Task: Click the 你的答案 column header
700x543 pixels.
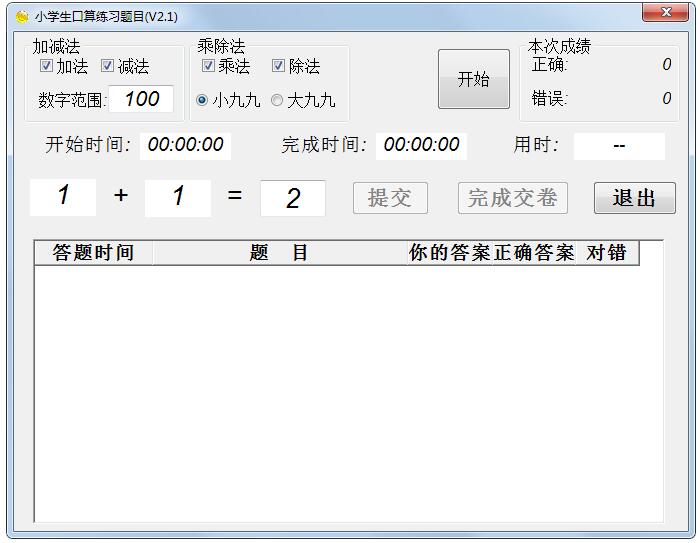Action: coord(450,253)
